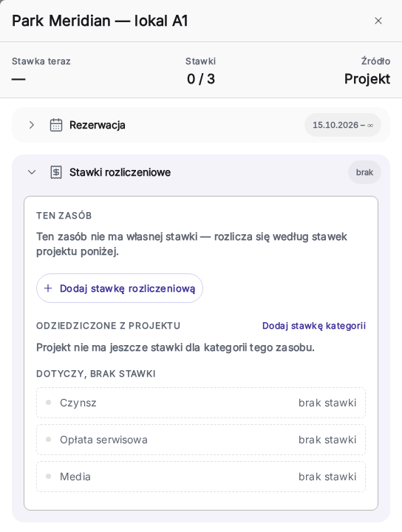Click the Rezerwacja section title
Viewport: 402px width, 532px height.
98,125
